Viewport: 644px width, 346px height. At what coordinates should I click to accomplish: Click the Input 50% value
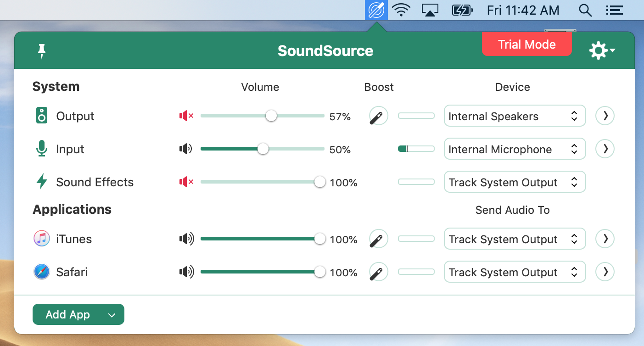[340, 150]
